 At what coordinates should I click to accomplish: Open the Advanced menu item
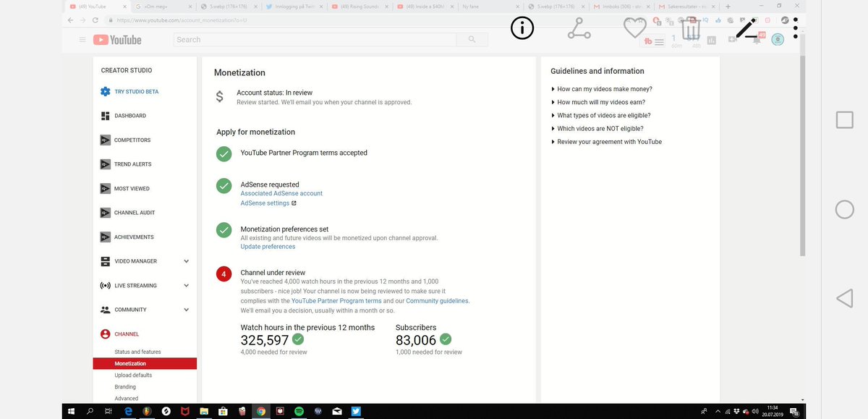point(126,399)
